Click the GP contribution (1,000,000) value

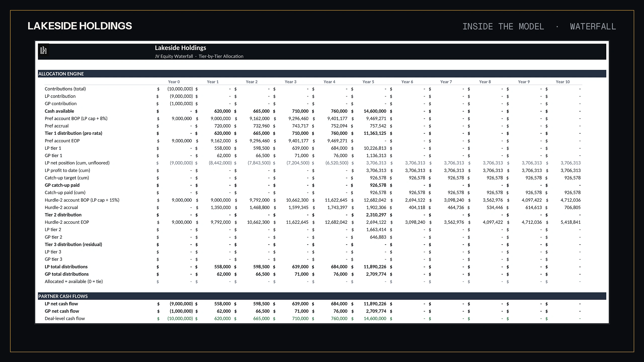point(181,104)
